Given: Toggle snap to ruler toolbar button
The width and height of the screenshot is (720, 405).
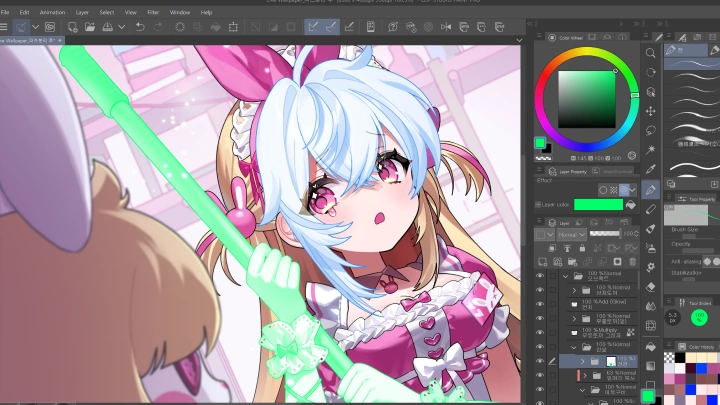Looking at the screenshot, I should click(x=313, y=27).
